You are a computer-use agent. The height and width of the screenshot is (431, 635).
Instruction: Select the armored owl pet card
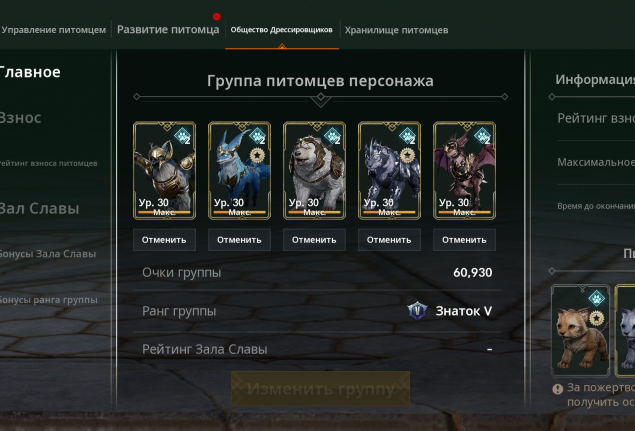pos(164,171)
